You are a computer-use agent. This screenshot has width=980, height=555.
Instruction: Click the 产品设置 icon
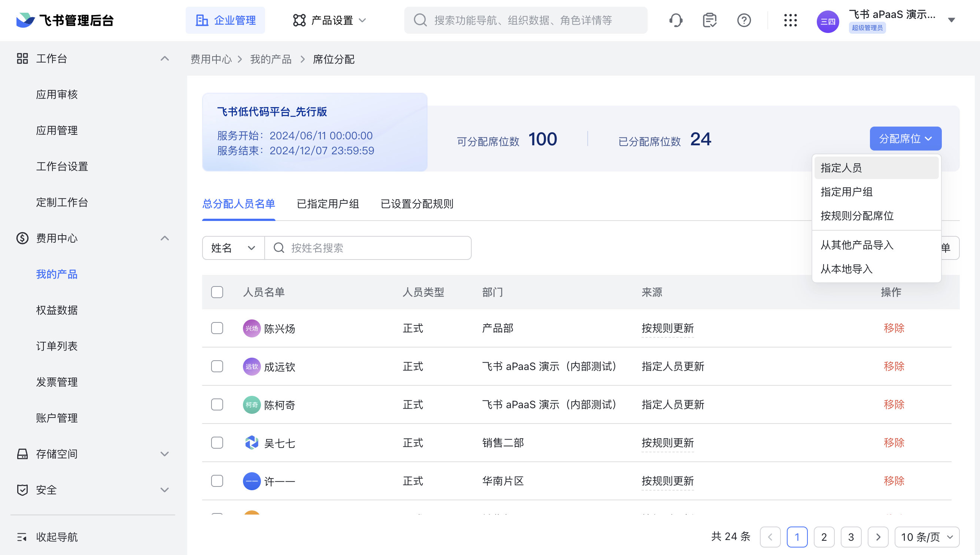(x=299, y=20)
